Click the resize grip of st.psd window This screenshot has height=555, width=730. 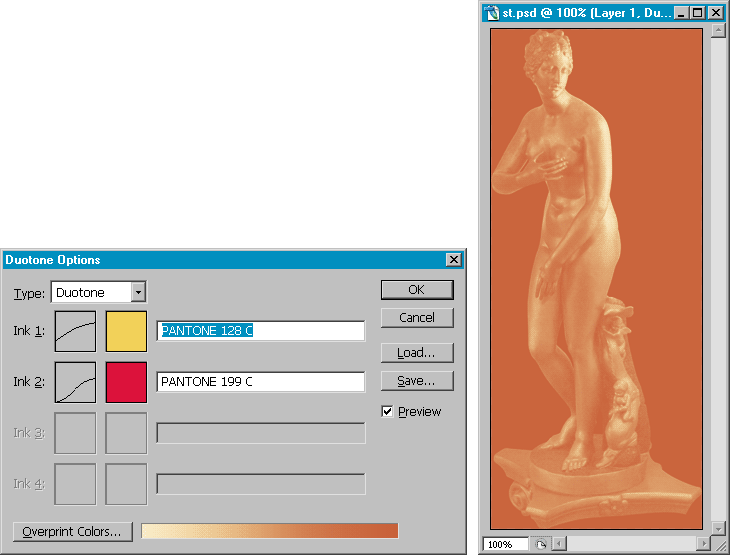[719, 544]
